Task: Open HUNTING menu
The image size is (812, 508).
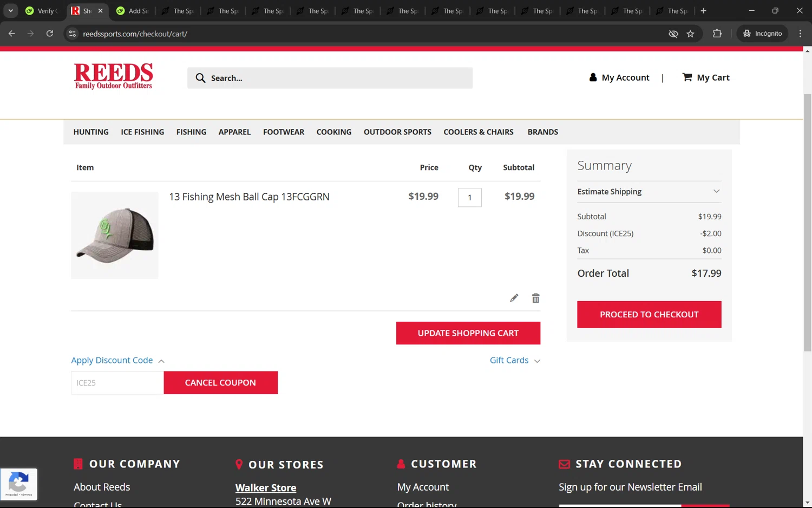Action: [91, 132]
